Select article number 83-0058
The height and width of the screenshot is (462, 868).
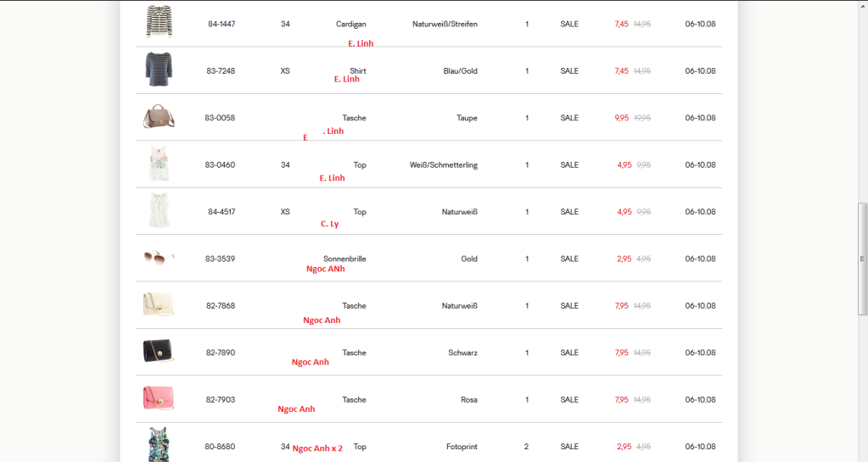(220, 118)
